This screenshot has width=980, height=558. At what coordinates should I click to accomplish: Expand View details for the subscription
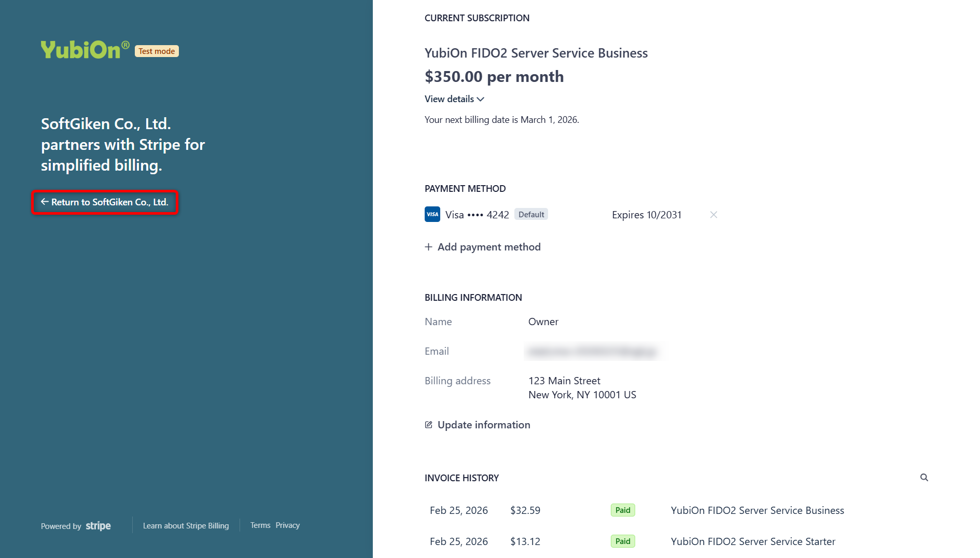coord(454,99)
